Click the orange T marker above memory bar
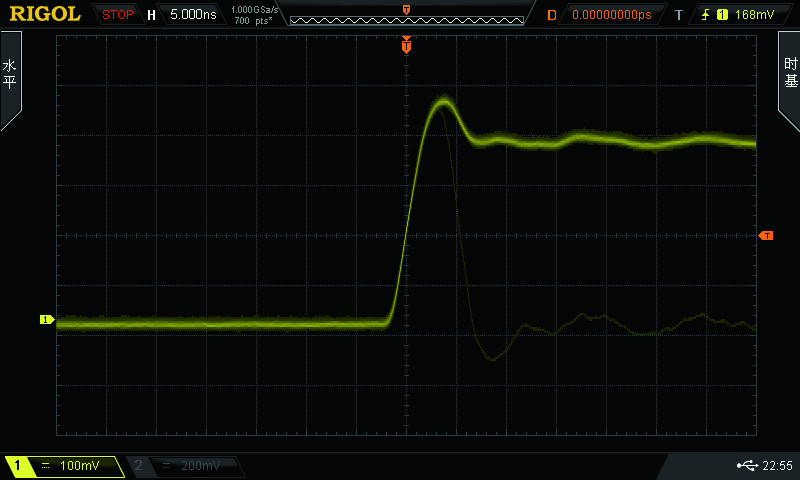The height and width of the screenshot is (480, 800). [x=407, y=10]
